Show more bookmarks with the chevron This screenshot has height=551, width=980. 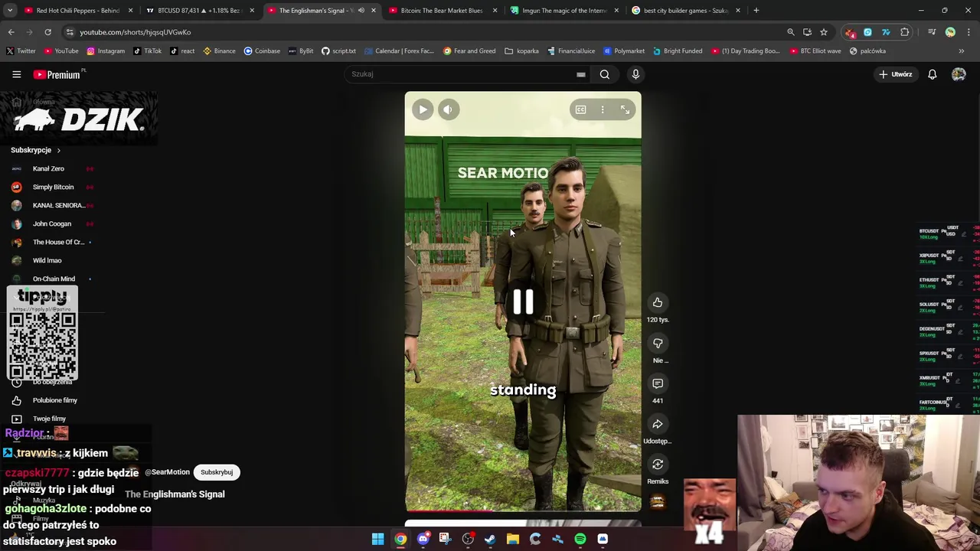(x=962, y=51)
